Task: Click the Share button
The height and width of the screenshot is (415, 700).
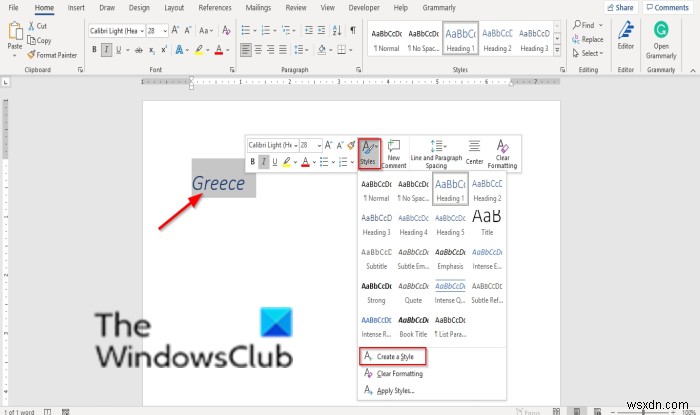Action: click(621, 8)
